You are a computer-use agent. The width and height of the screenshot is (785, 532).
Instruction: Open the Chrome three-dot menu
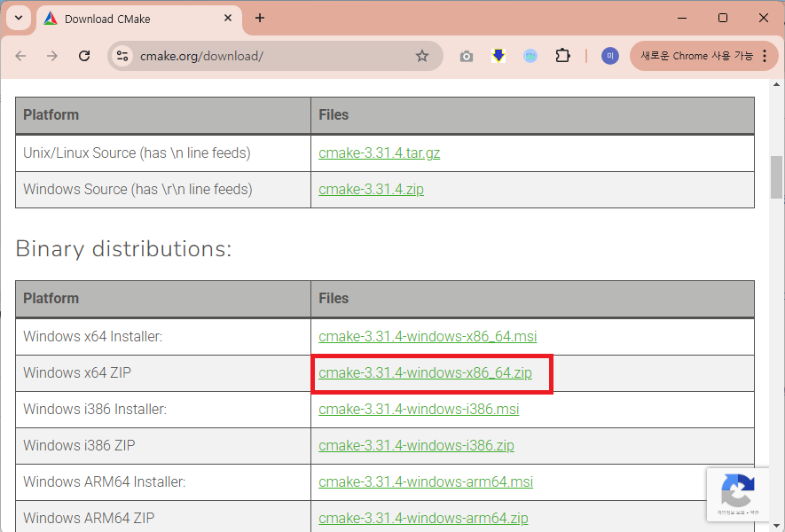coord(765,56)
